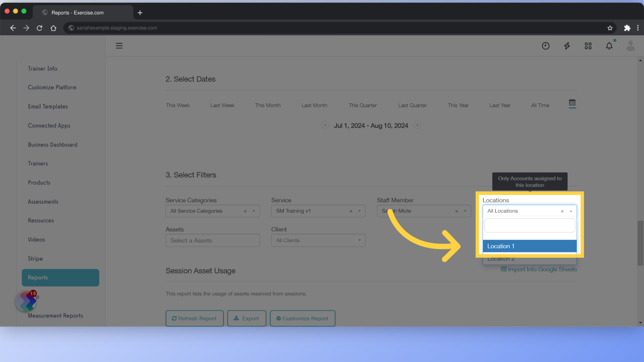This screenshot has height=362, width=644.
Task: Expand the Service dropdown
Action: click(x=360, y=211)
